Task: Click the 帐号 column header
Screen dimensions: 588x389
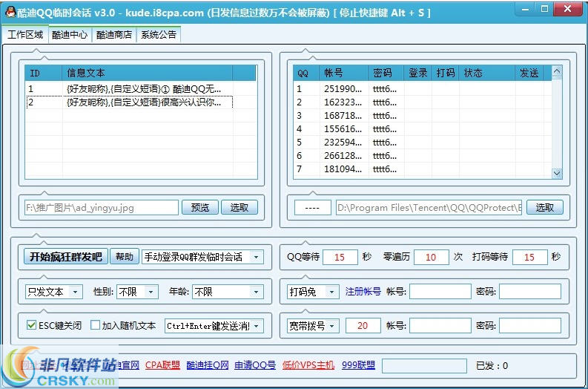Action: 343,73
